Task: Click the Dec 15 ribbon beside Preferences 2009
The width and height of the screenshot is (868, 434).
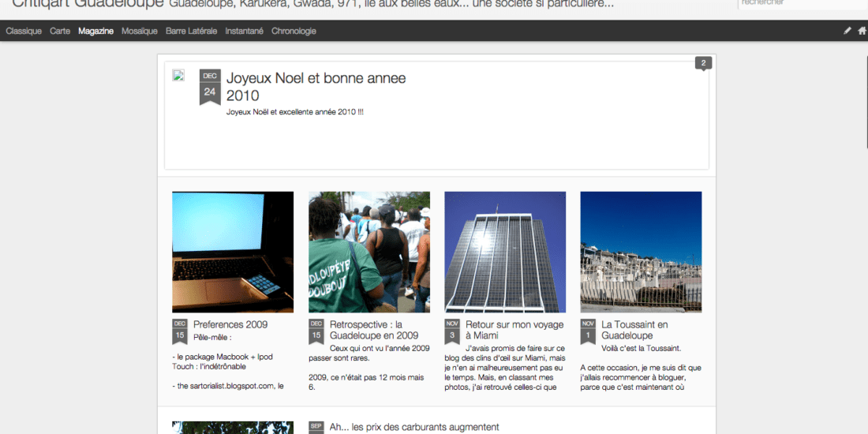Action: click(x=180, y=331)
